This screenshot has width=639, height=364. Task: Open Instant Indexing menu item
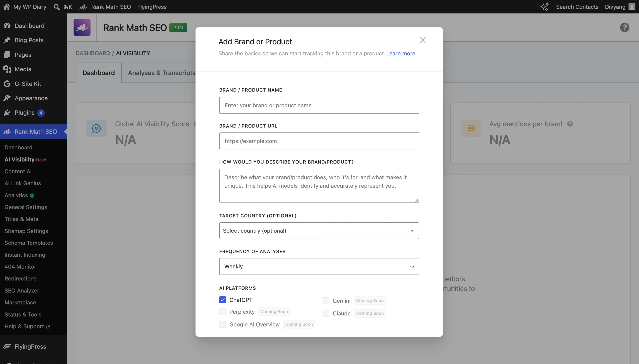(25, 255)
